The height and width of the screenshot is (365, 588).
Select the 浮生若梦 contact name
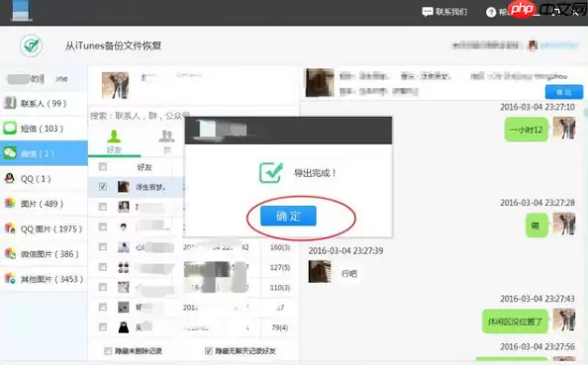pyautogui.click(x=150, y=187)
